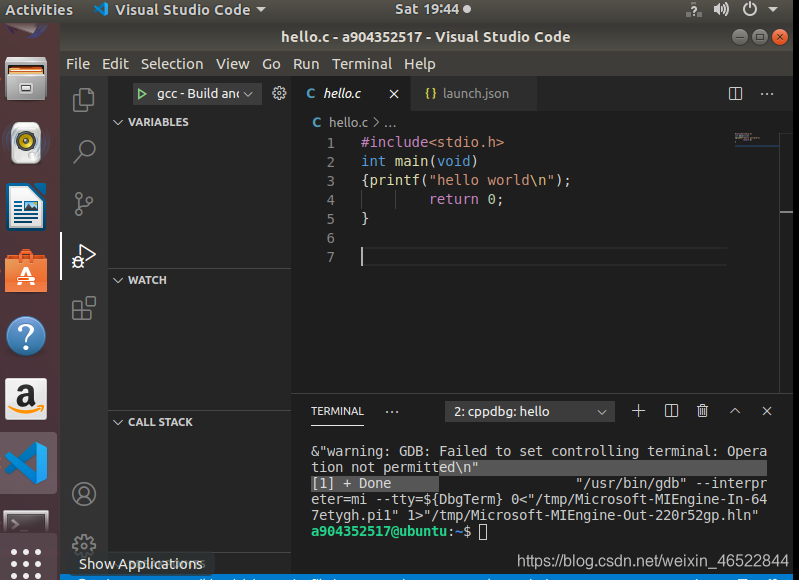
Task: Click hello.c in the breadcrumb
Action: (348, 122)
